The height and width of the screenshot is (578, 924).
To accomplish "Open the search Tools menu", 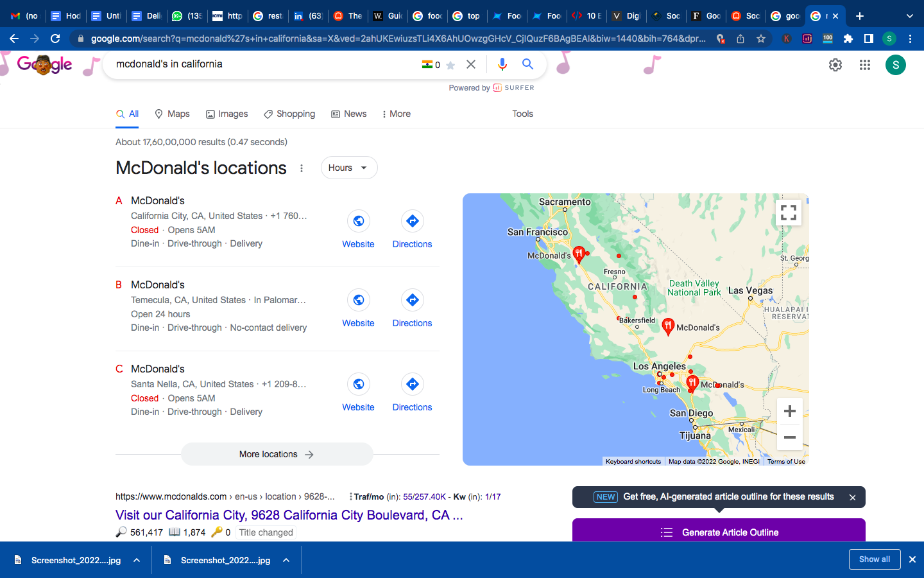I will [522, 114].
